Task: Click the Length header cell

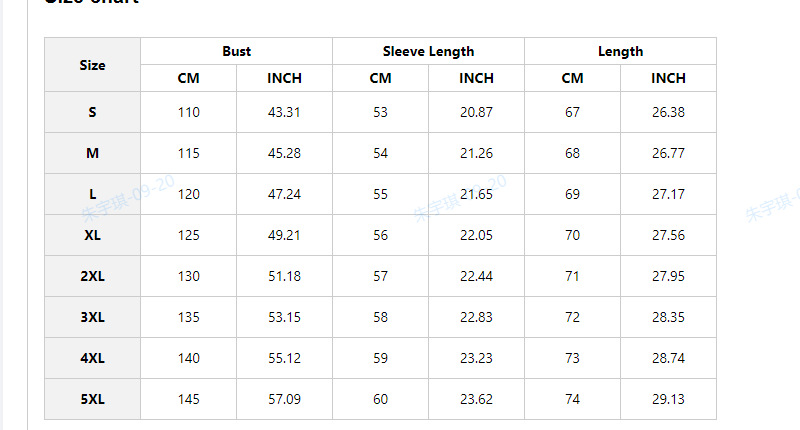Action: [x=620, y=51]
